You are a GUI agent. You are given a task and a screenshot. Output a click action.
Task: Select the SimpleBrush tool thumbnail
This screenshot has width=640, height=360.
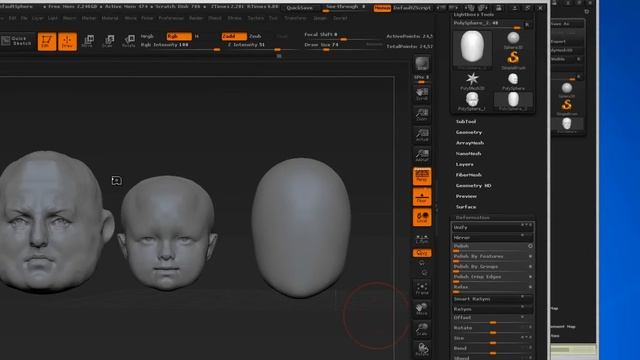point(513,60)
